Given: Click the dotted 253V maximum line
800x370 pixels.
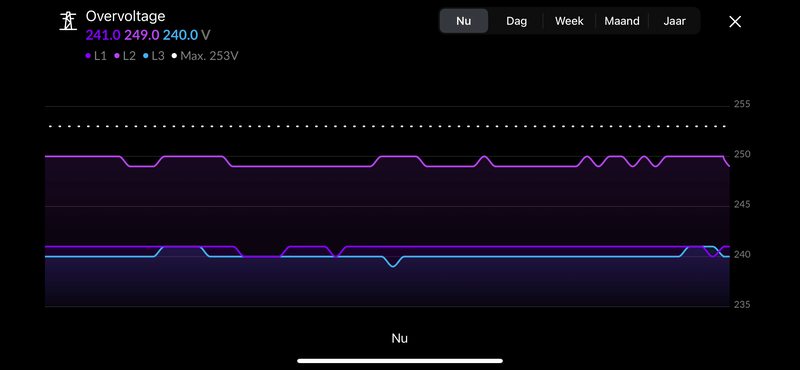Looking at the screenshot, I should (x=387, y=126).
